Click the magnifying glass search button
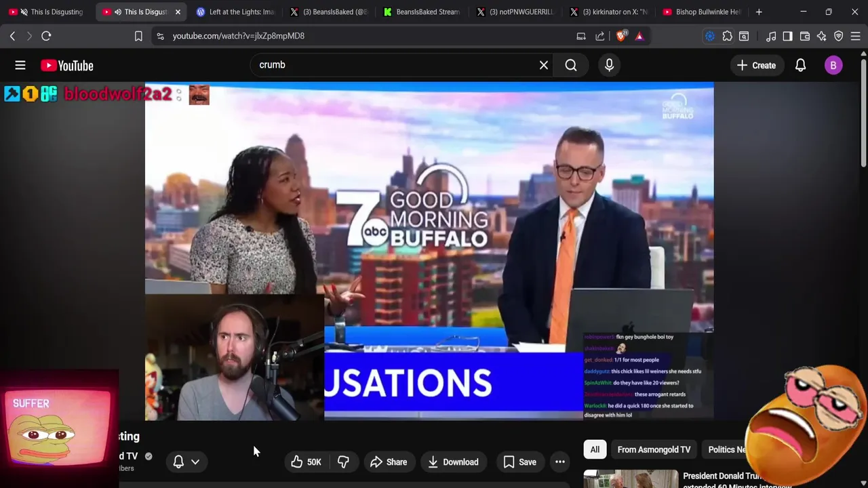Viewport: 868px width, 488px height. coord(571,65)
